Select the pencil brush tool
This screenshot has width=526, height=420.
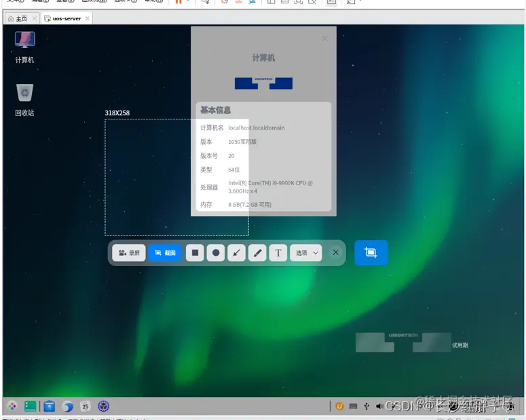(x=257, y=252)
